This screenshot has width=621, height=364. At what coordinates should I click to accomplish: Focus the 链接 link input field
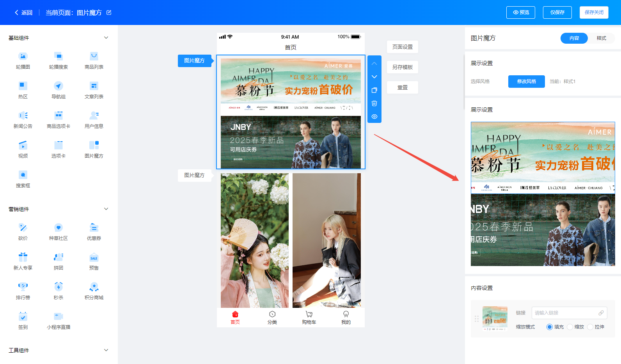pos(569,313)
